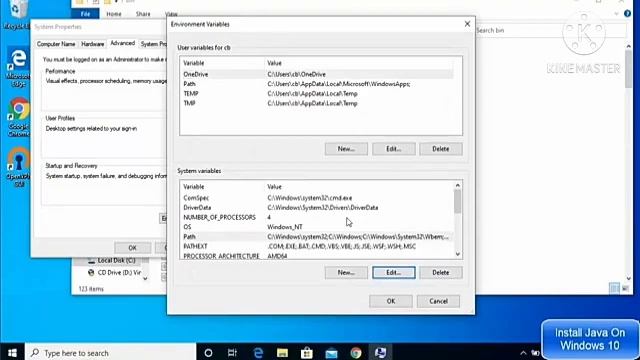This screenshot has width=640, height=360.
Task: Open Hardware tab in System Properties
Action: click(92, 44)
